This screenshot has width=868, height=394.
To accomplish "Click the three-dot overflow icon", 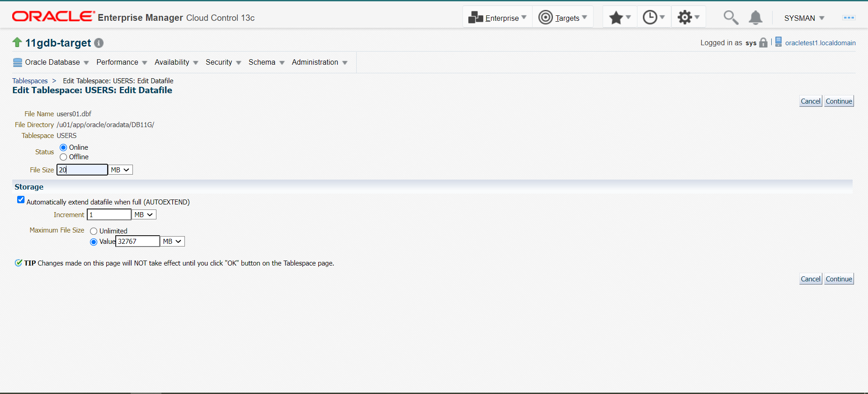I will [x=849, y=18].
